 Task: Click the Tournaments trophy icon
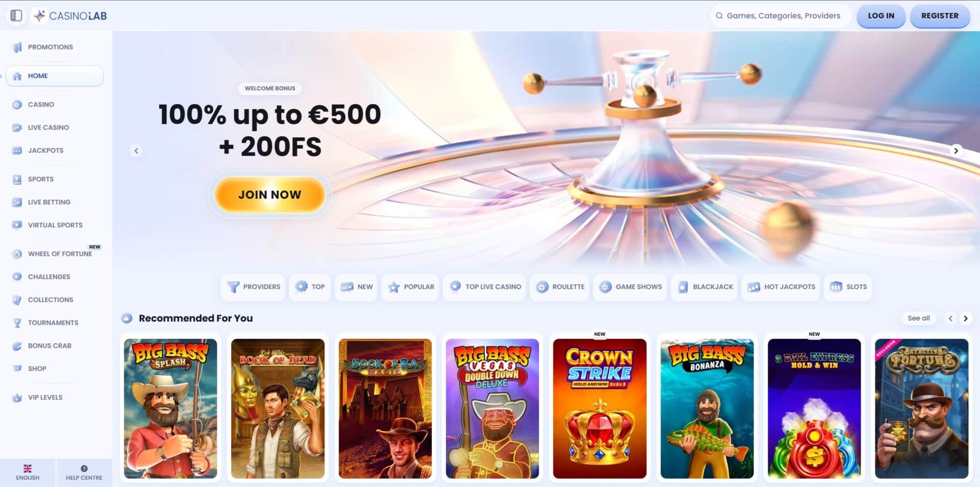pos(17,323)
